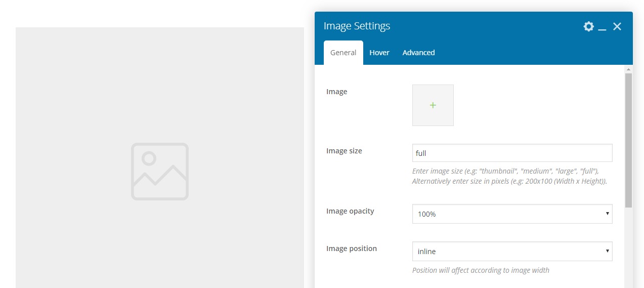644x288 pixels.
Task: Select the placeholder image icon on canvas
Action: pyautogui.click(x=160, y=172)
